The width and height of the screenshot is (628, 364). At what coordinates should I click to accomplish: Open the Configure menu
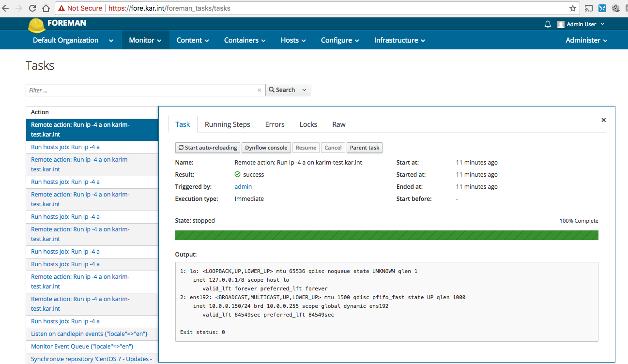click(x=340, y=40)
